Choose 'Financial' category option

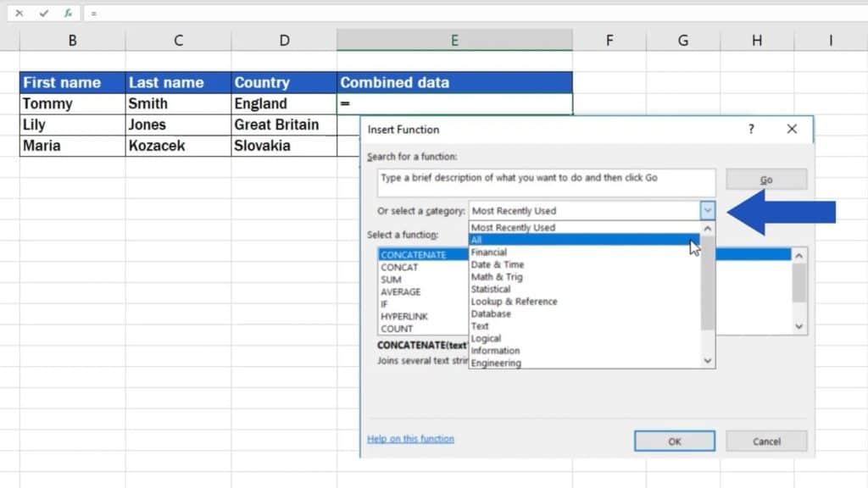(x=584, y=252)
